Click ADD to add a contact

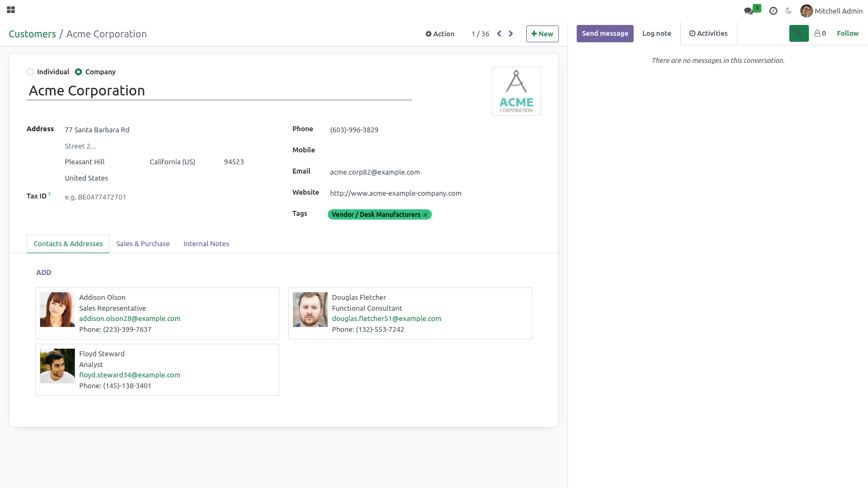(x=44, y=273)
